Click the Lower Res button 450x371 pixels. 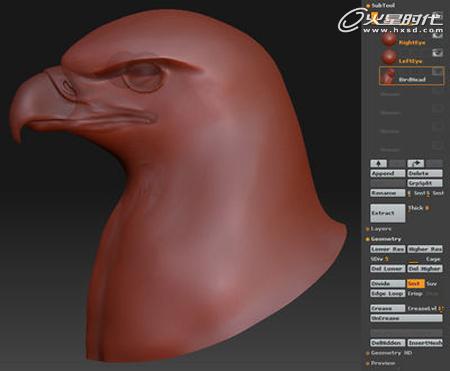click(388, 249)
